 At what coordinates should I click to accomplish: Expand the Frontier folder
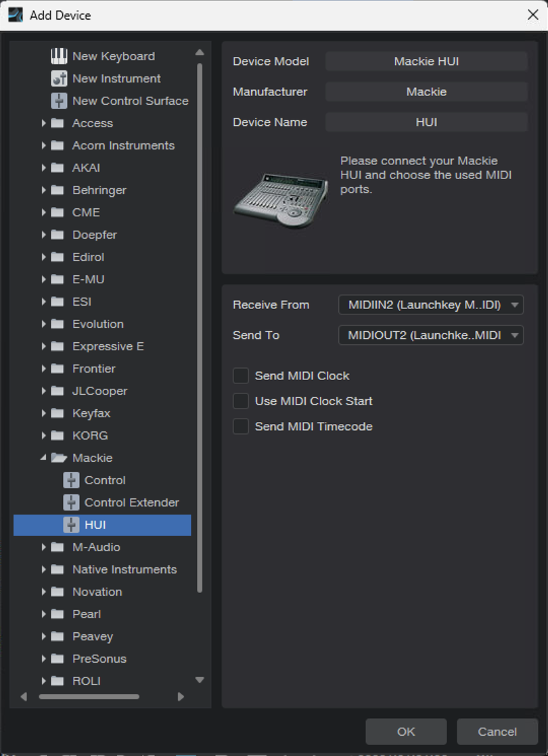coord(43,369)
